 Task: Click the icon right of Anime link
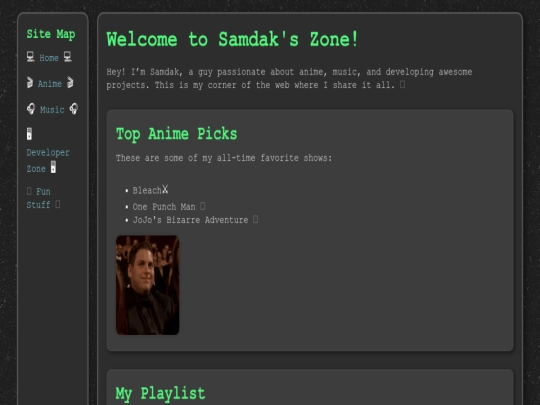point(70,83)
